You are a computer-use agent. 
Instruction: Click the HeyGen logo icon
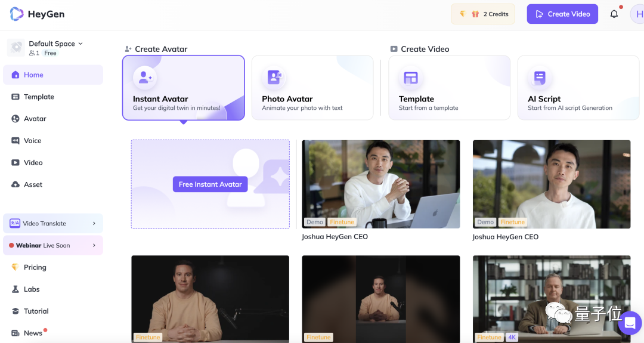tap(17, 14)
